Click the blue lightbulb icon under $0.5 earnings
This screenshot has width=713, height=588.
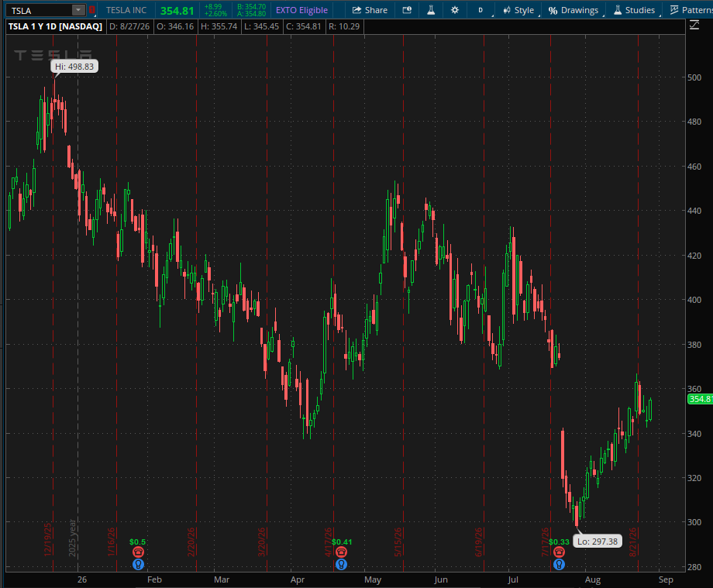point(138,564)
